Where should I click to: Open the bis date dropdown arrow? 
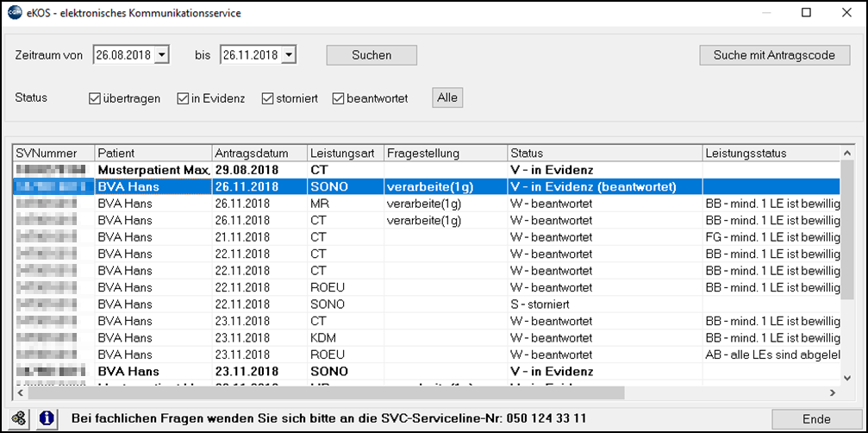[290, 55]
